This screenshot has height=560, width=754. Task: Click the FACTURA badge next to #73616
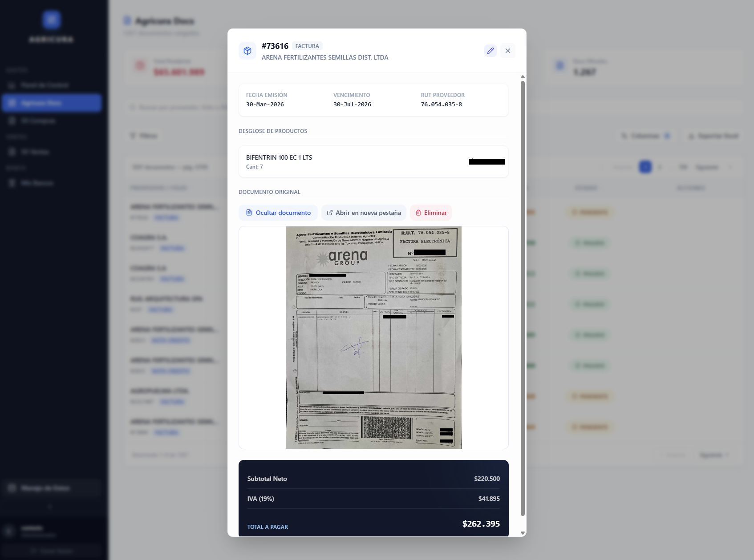307,46
